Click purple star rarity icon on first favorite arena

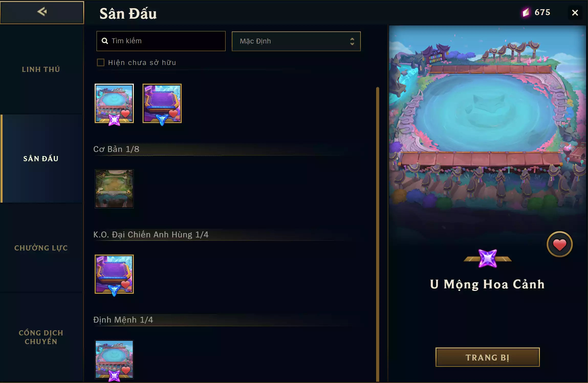pos(114,119)
